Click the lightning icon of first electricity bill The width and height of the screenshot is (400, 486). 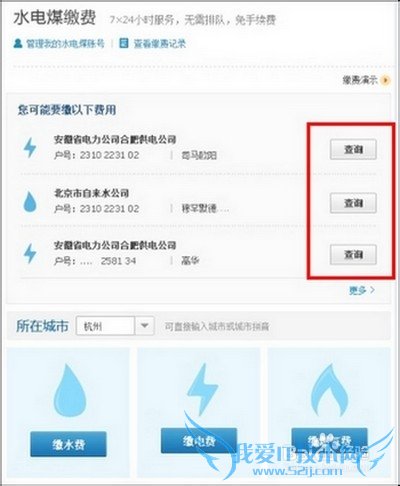30,147
